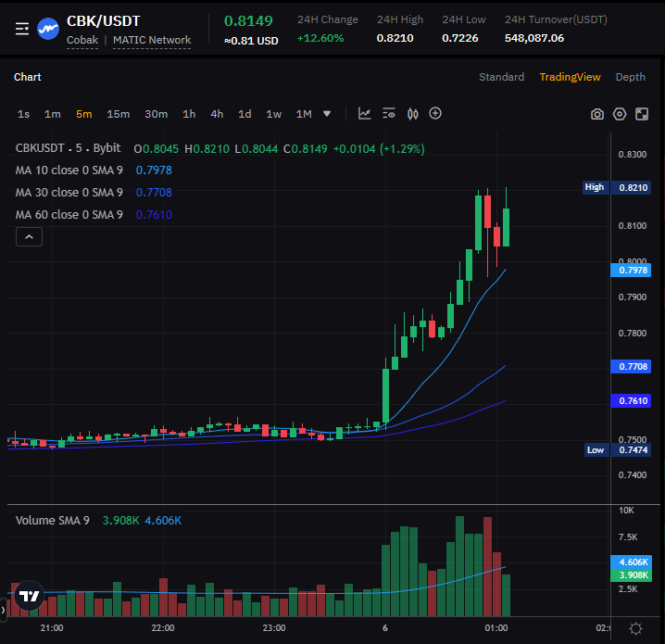Viewport: 665px width, 644px height.
Task: Select the 1s timeframe
Action: coord(23,114)
